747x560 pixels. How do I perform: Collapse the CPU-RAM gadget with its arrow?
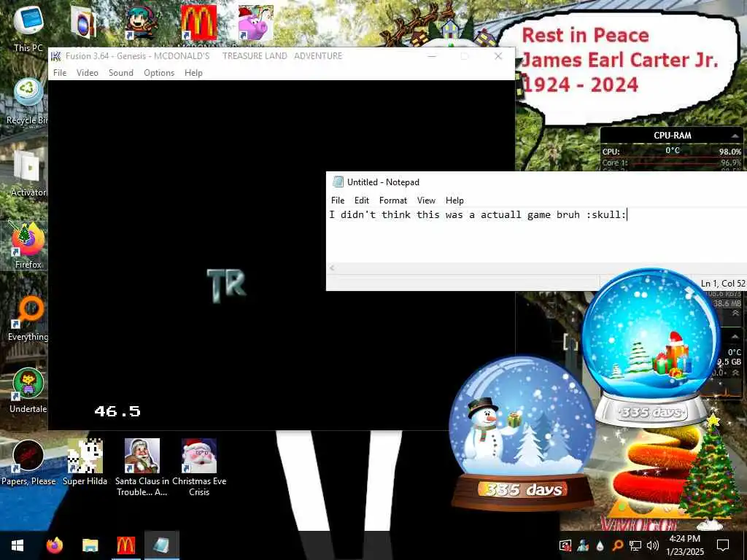(735, 136)
